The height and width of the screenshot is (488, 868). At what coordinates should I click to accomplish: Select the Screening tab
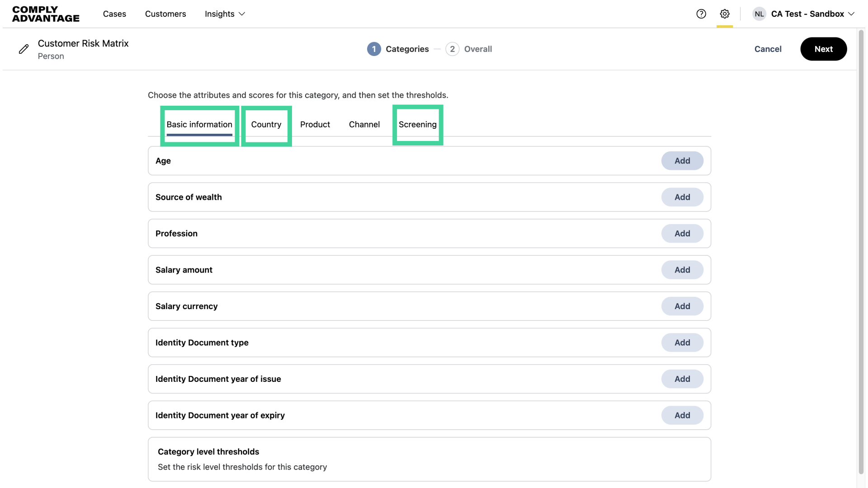(x=417, y=125)
